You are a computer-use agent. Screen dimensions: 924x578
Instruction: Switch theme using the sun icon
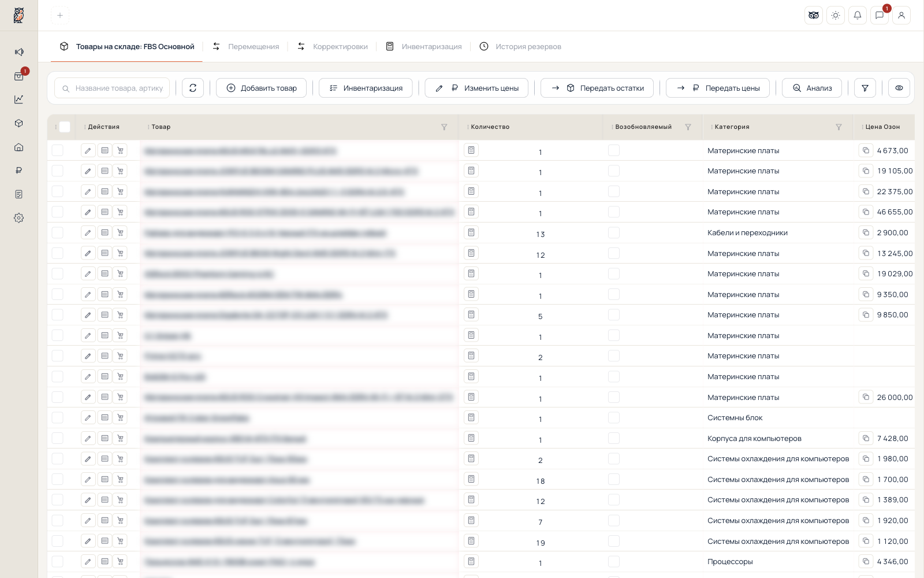coord(836,16)
